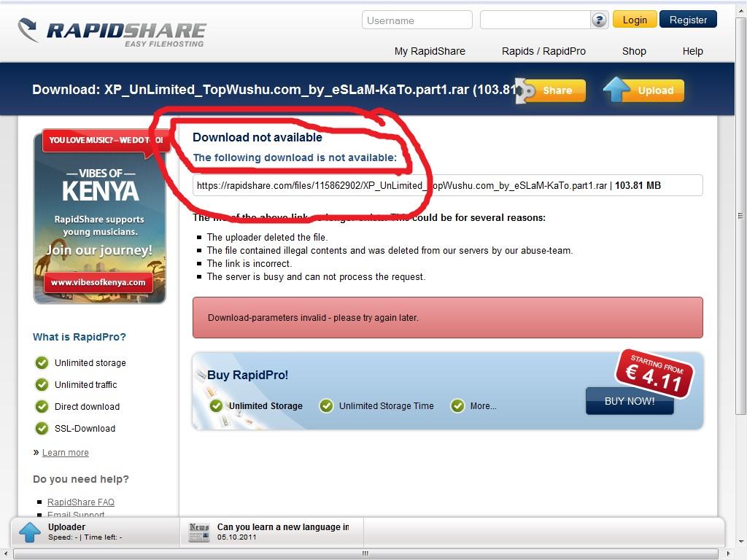747x560 pixels.
Task: Open the RapidShare FAQ link
Action: (x=81, y=502)
